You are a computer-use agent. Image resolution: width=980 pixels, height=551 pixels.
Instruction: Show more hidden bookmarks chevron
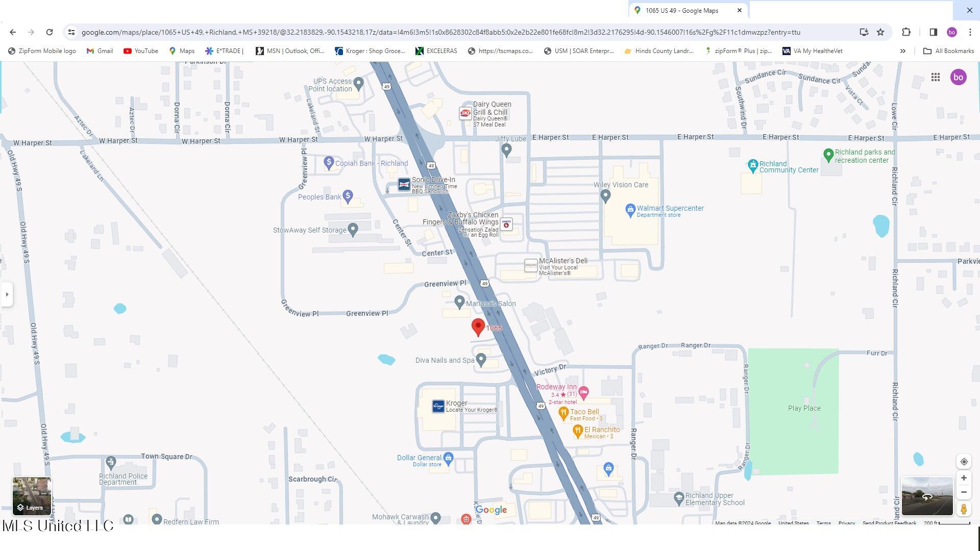point(902,51)
